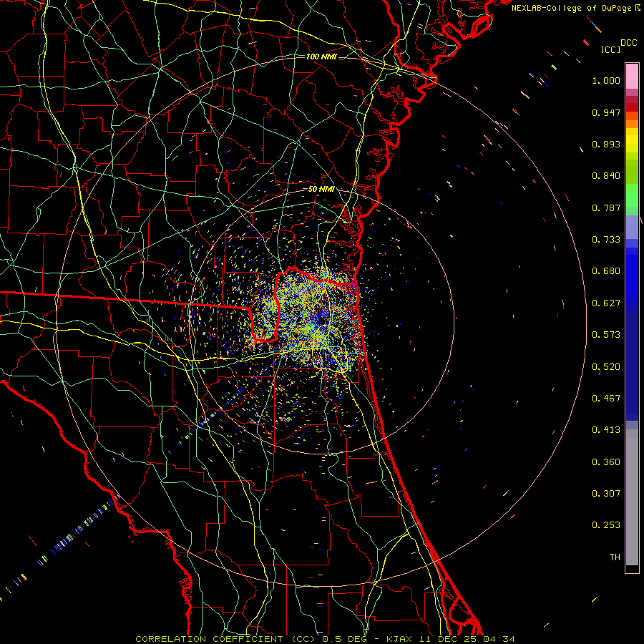The image size is (644, 644).
Task: Click the 0.520 legend value
Action: click(x=606, y=367)
